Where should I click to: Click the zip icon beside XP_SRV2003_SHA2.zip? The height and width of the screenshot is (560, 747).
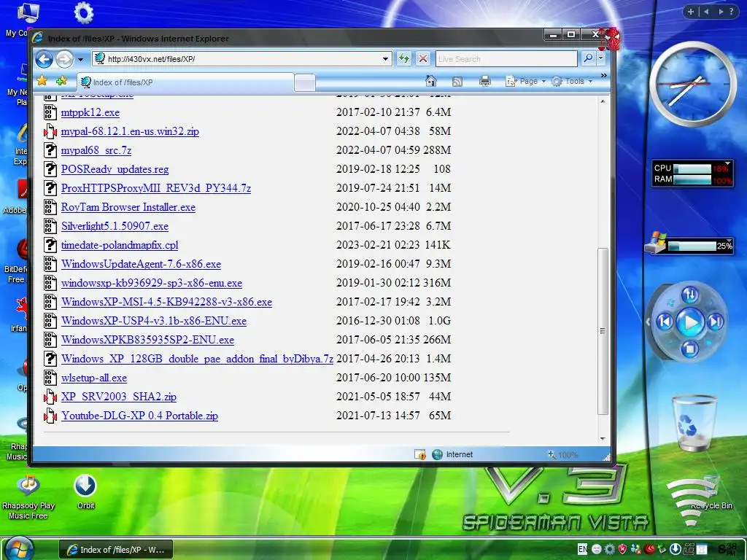pyautogui.click(x=50, y=396)
